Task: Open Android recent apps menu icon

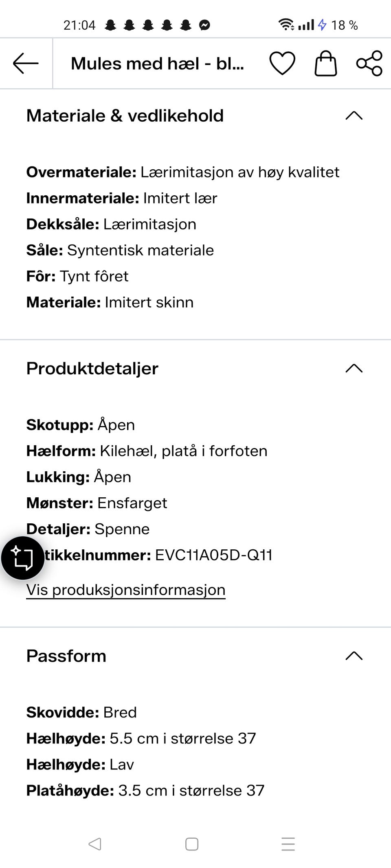Action: tap(288, 844)
